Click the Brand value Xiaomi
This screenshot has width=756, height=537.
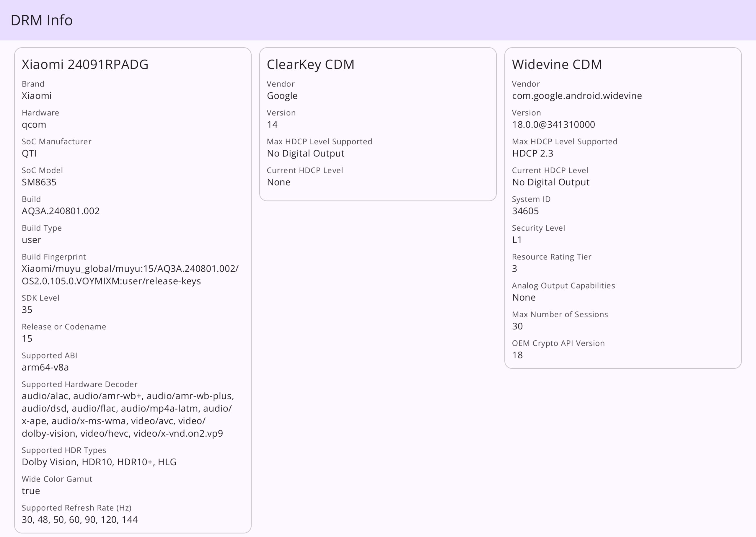pos(37,96)
